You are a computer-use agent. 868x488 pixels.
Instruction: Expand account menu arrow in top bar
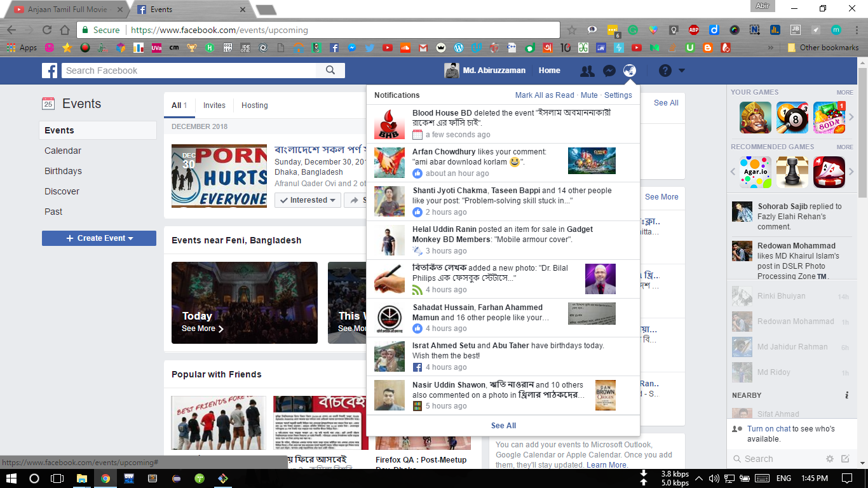(x=681, y=71)
